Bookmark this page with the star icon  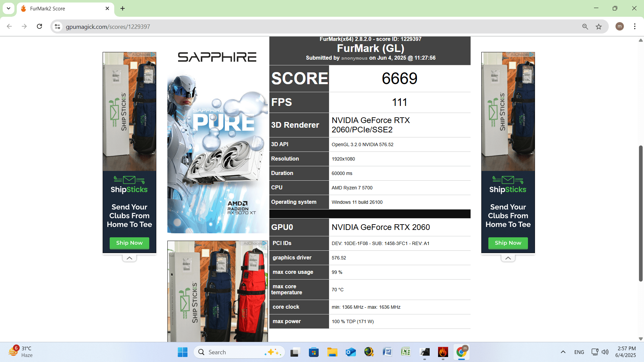599,26
